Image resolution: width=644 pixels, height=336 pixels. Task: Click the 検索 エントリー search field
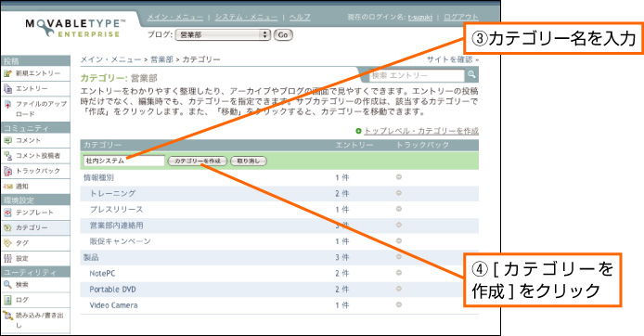coord(417,75)
